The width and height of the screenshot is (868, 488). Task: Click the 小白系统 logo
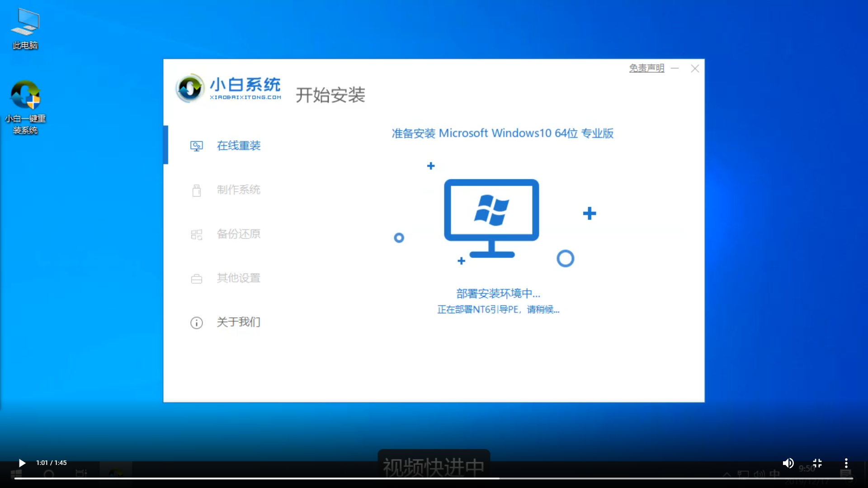(228, 89)
